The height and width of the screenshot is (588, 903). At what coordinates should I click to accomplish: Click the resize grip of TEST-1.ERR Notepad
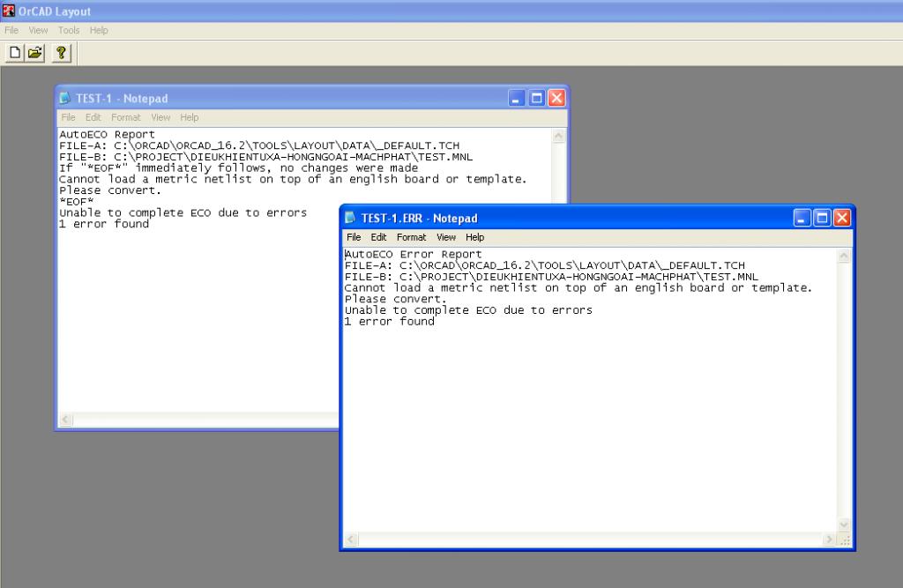845,540
